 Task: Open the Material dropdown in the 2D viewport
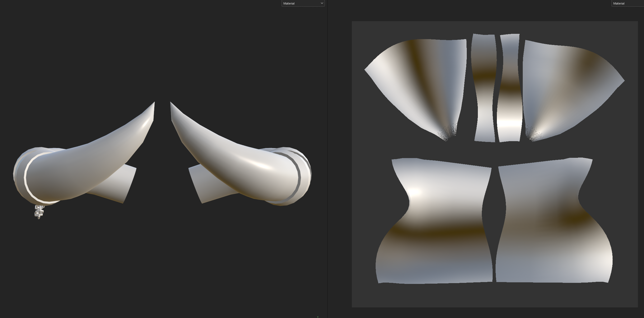[x=628, y=3]
